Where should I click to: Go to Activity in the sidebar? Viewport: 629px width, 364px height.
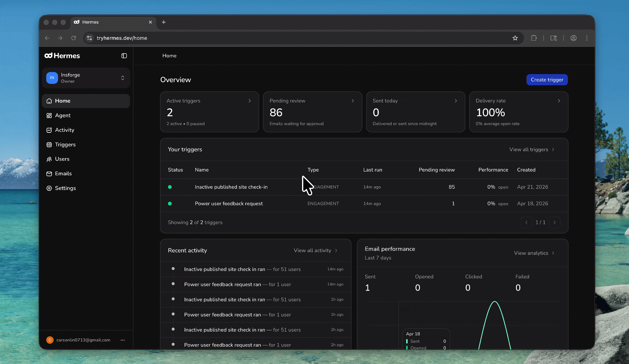[x=64, y=130]
